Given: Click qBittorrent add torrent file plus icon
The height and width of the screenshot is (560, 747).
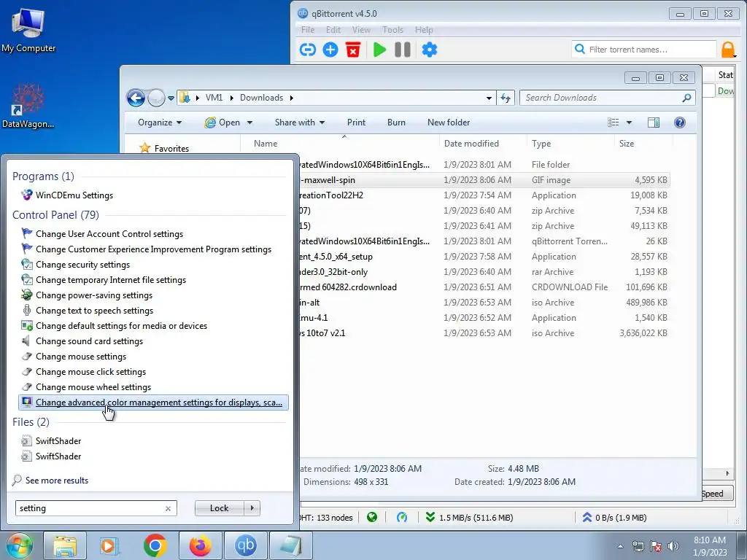Looking at the screenshot, I should click(330, 50).
